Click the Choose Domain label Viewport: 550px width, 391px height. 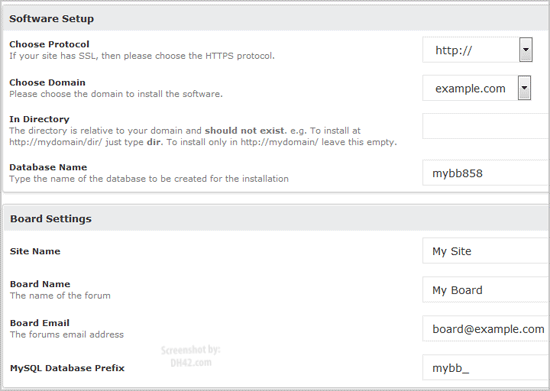point(47,82)
